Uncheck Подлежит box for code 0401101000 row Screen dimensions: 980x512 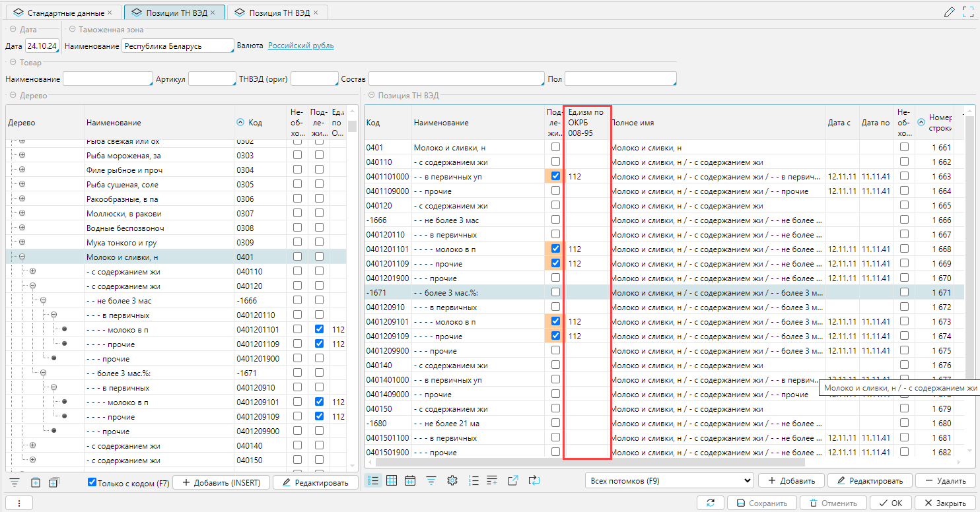click(555, 176)
